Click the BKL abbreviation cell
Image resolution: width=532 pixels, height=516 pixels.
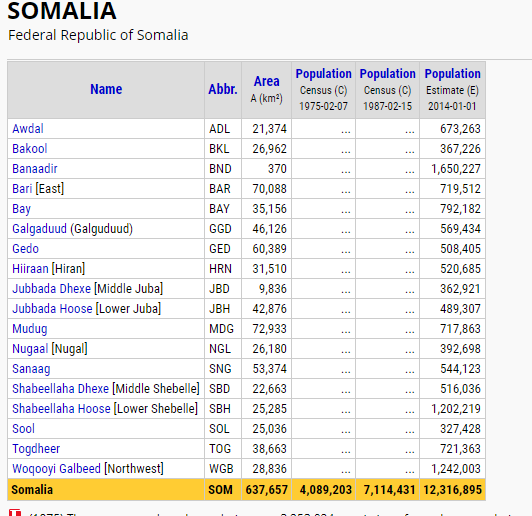point(219,149)
